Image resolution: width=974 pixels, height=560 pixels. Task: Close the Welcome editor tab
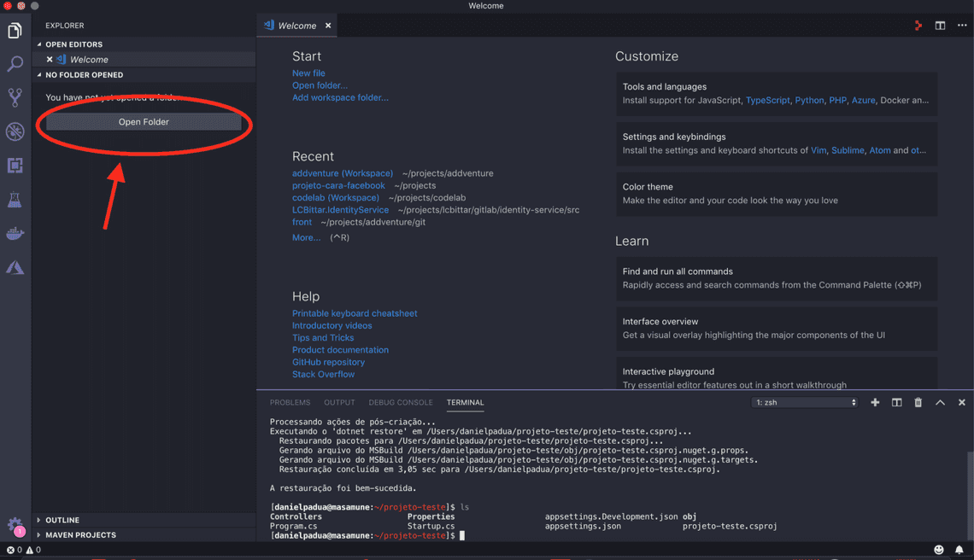(327, 25)
